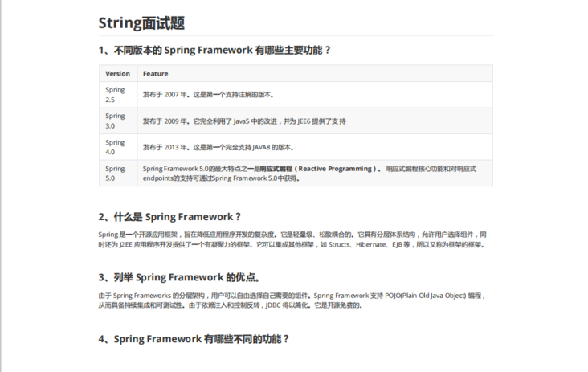
Task: Click the "Version" table header
Action: pyautogui.click(x=118, y=73)
